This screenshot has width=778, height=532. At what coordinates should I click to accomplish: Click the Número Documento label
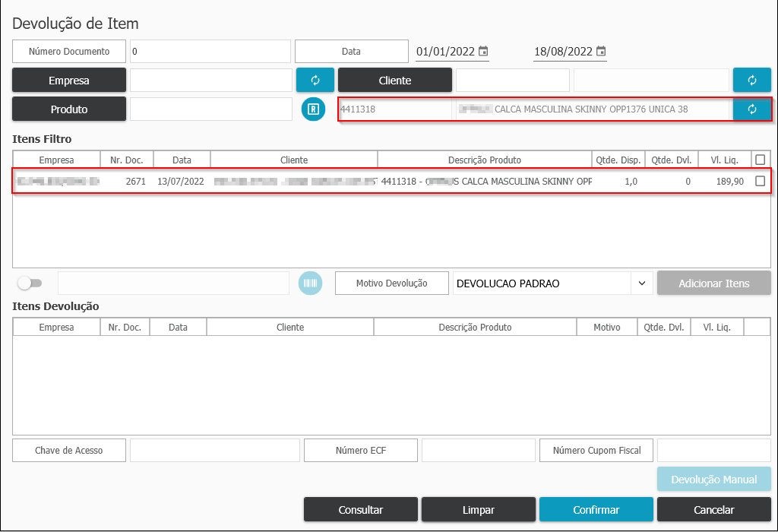tap(69, 51)
